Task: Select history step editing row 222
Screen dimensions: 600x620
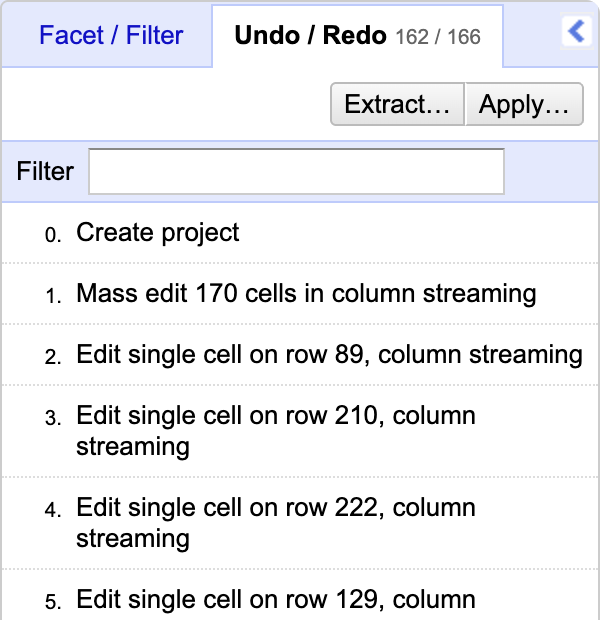Action: click(300, 523)
